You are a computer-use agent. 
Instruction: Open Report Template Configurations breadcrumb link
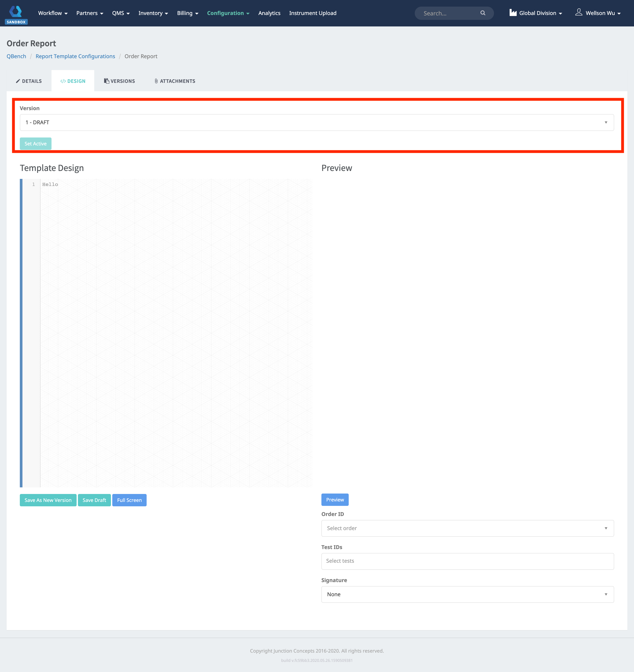coord(75,56)
